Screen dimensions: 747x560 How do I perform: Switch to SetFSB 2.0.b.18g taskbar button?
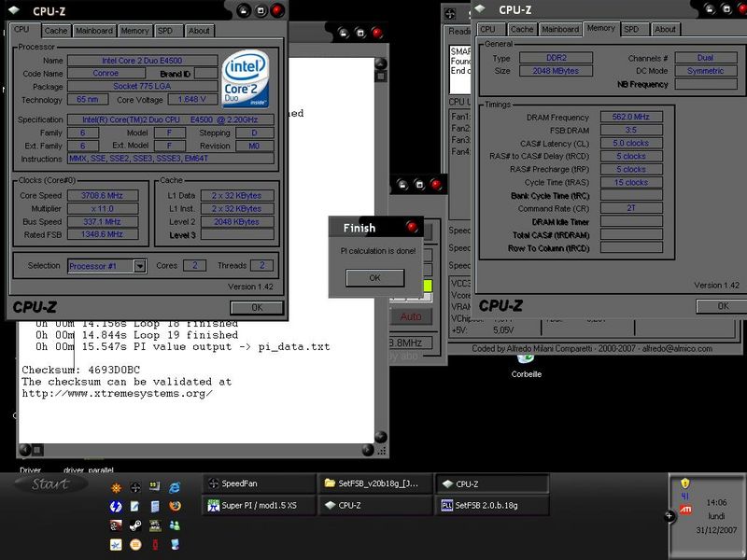click(x=492, y=505)
